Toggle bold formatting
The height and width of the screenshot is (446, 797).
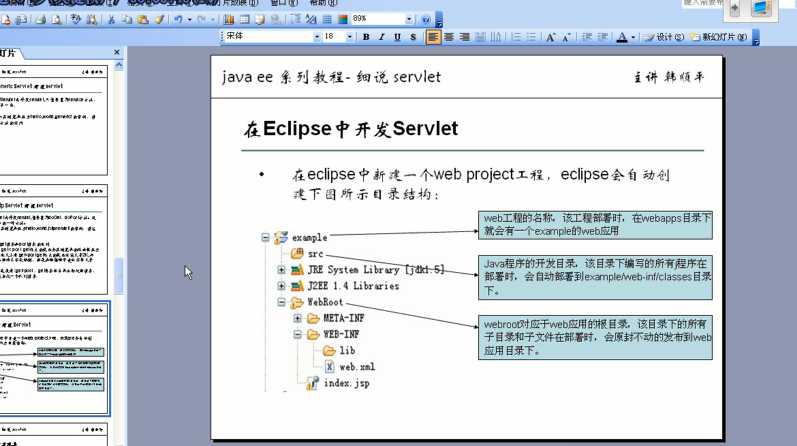[366, 37]
